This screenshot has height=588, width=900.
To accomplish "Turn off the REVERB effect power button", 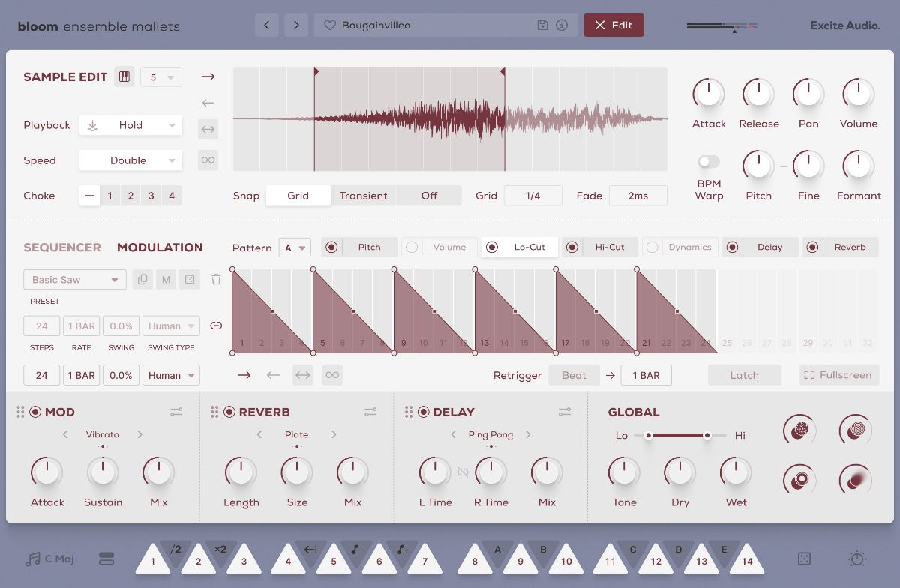I will (x=229, y=412).
